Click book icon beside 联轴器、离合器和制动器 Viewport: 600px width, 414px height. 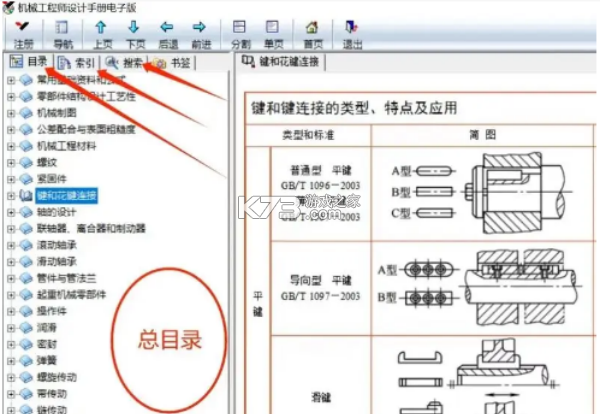point(26,228)
